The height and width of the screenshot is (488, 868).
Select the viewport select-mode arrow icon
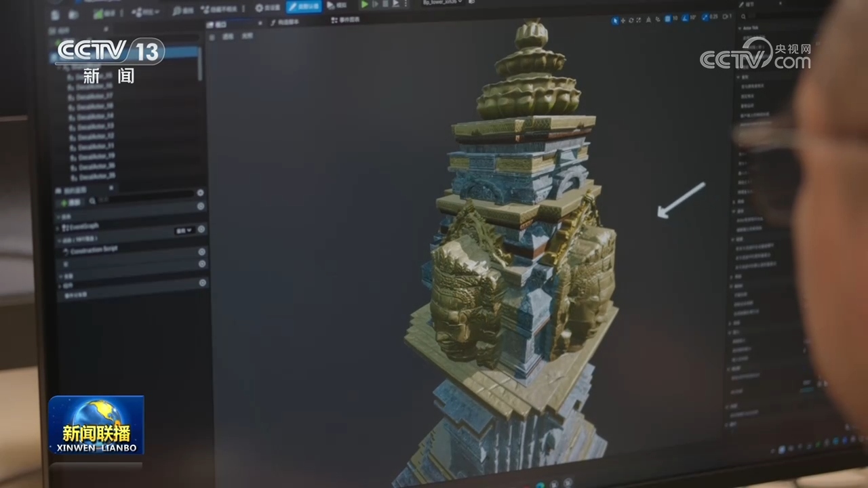point(615,20)
